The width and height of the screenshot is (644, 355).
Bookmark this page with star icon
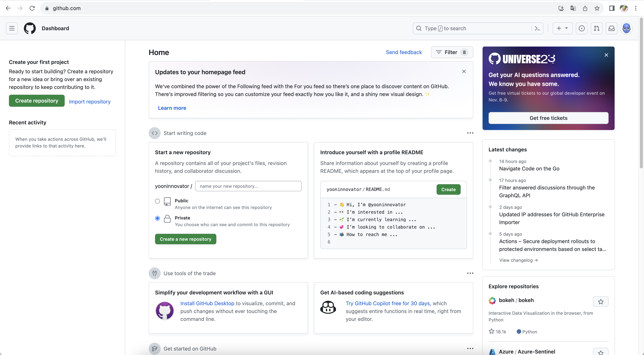(597, 8)
